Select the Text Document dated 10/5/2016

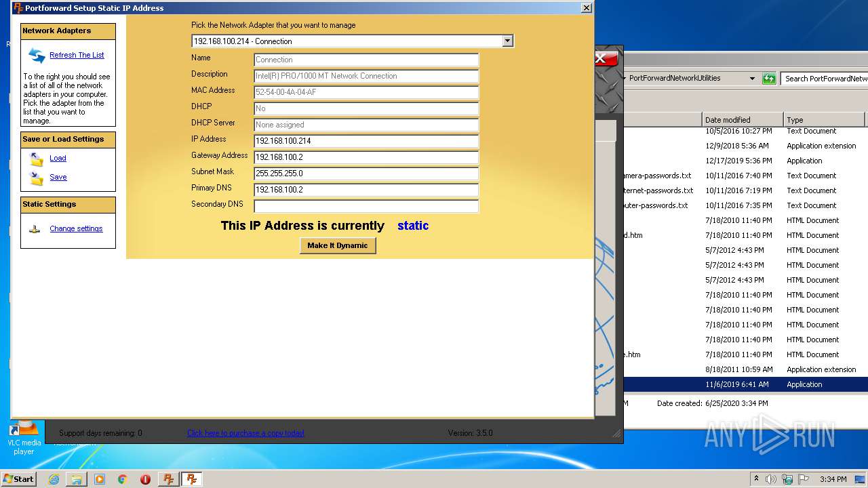click(746, 131)
